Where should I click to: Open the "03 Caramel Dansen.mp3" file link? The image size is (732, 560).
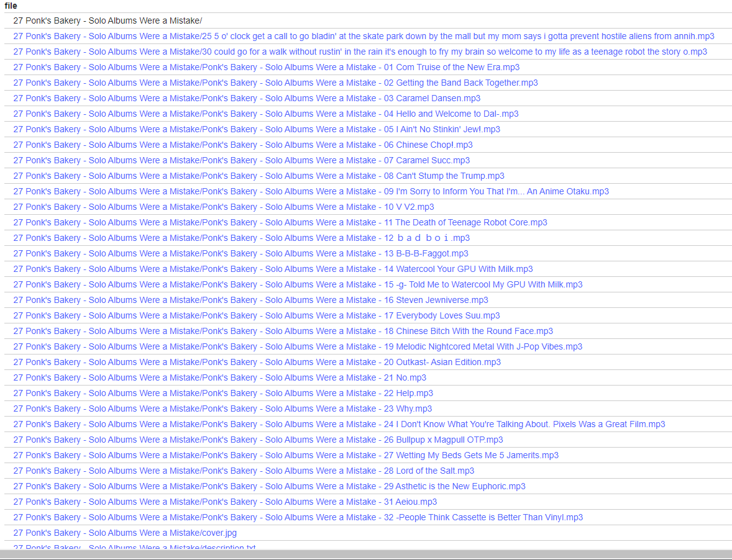click(247, 98)
